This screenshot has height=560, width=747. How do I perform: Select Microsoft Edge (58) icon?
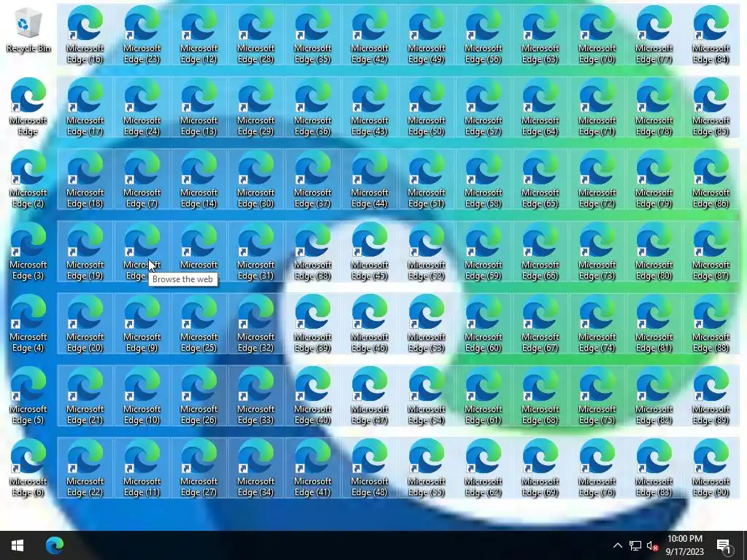483,179
